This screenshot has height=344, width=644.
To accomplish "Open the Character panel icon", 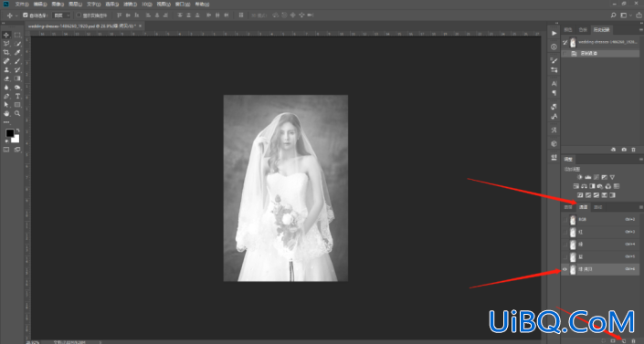I will point(554,83).
